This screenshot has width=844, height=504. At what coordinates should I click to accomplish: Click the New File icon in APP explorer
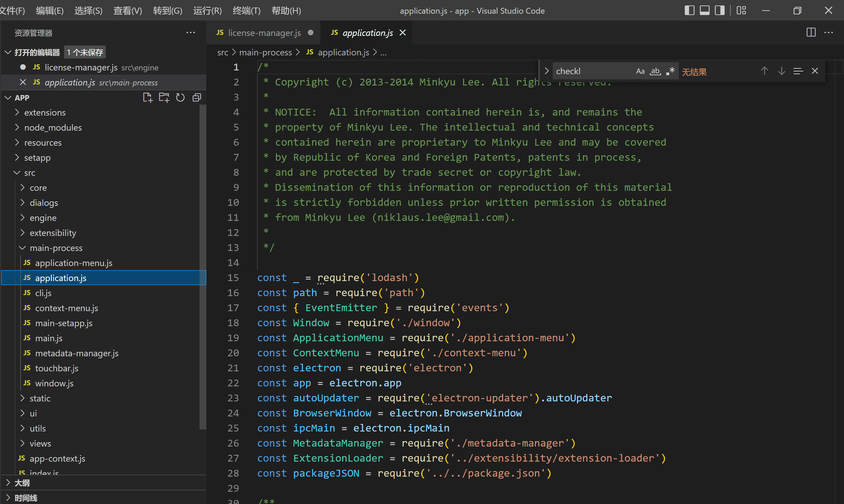[148, 97]
